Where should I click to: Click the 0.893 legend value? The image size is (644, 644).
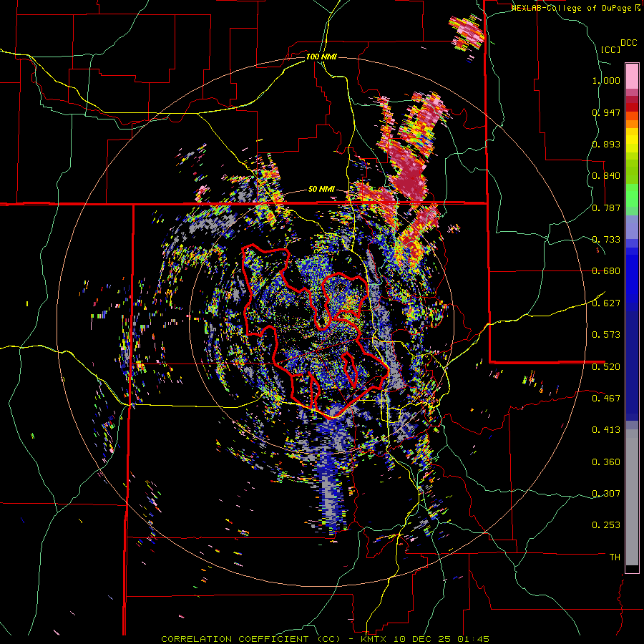[606, 144]
